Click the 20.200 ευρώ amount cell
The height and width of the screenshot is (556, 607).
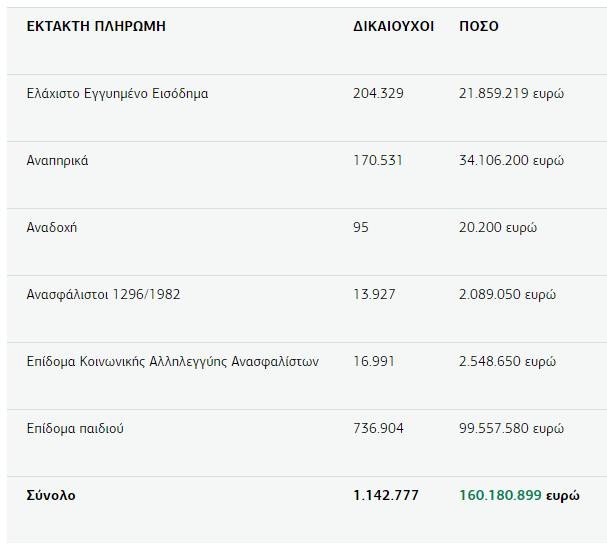pos(498,228)
